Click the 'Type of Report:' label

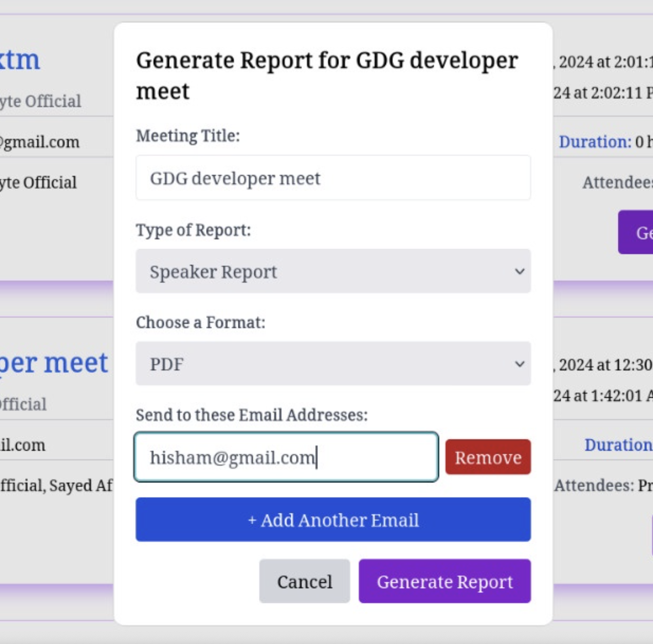click(x=193, y=230)
